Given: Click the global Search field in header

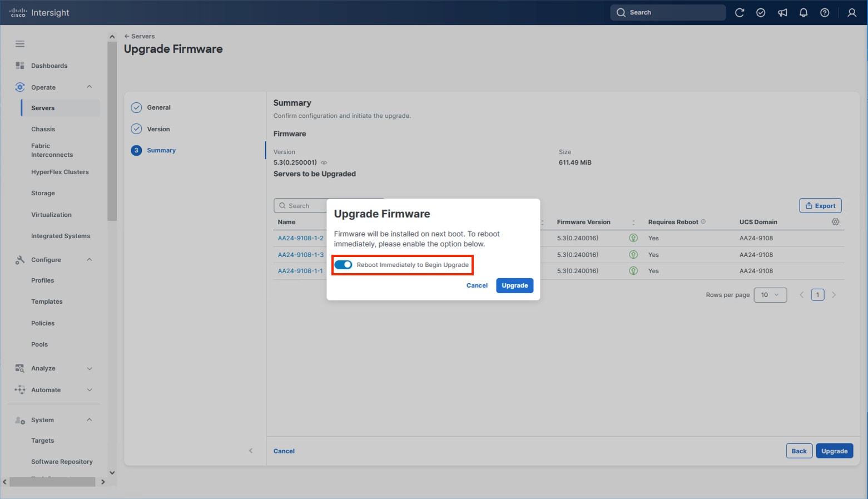Looking at the screenshot, I should tap(668, 12).
